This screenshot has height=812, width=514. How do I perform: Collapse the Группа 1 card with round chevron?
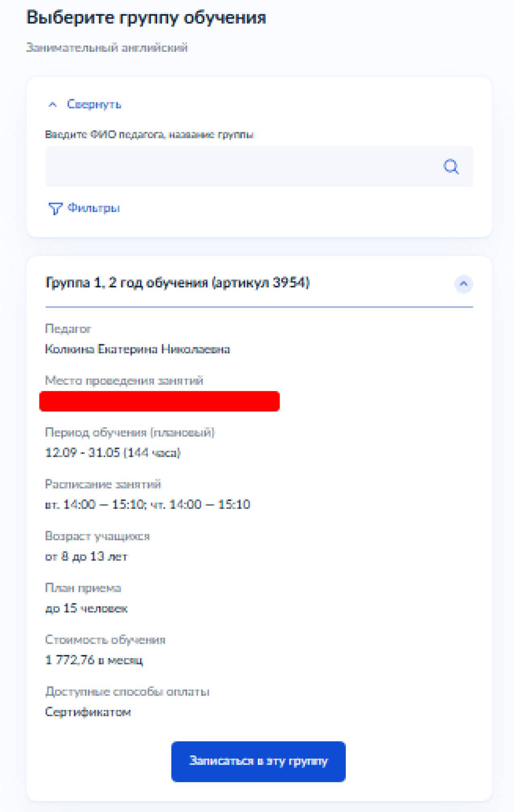click(x=463, y=284)
